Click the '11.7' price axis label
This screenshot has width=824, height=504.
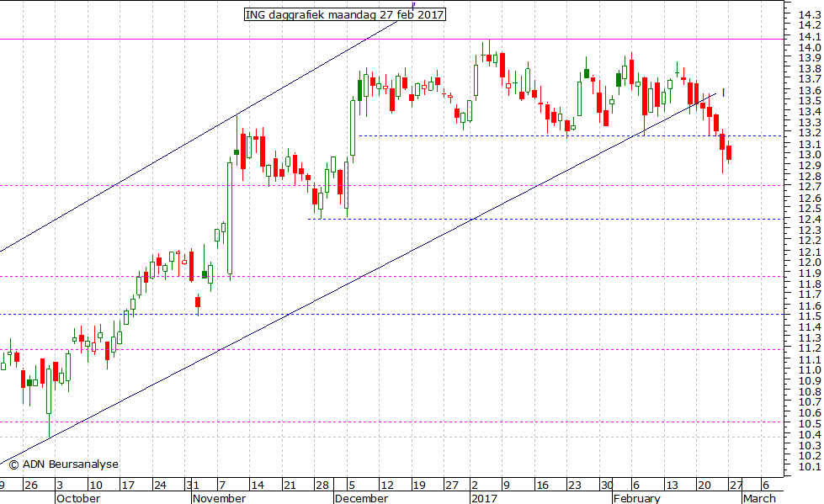(810, 294)
